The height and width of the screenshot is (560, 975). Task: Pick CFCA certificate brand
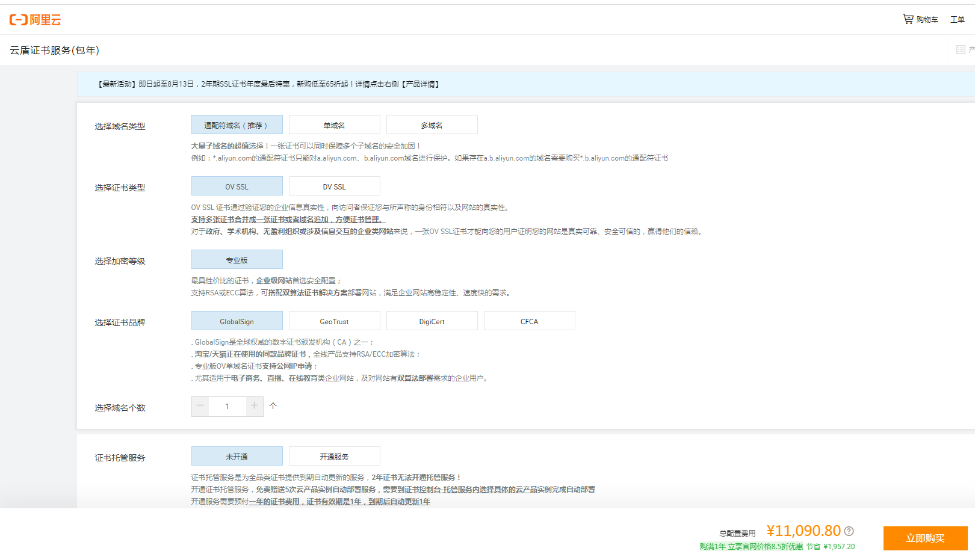point(530,321)
